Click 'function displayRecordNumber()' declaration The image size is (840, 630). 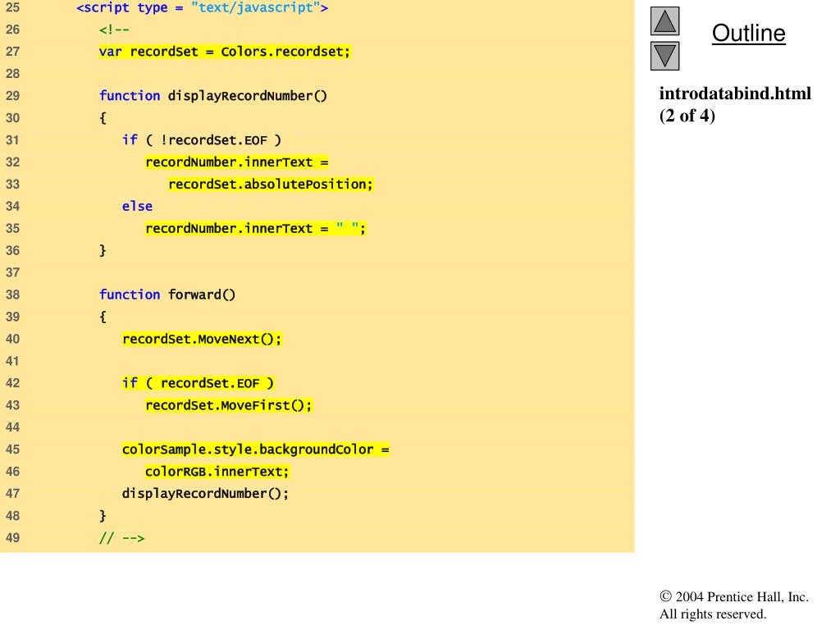(213, 96)
